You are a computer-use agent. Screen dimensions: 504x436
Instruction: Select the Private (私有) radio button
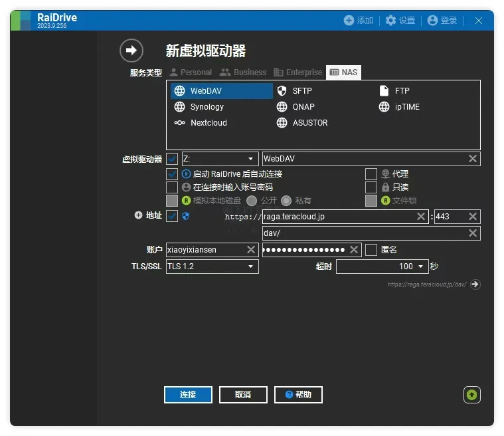click(x=286, y=201)
